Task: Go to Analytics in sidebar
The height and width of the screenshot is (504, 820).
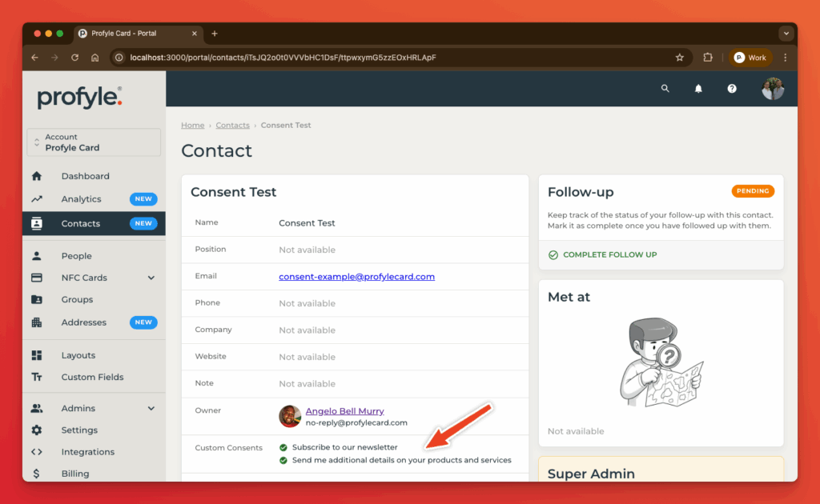Action: pos(81,199)
